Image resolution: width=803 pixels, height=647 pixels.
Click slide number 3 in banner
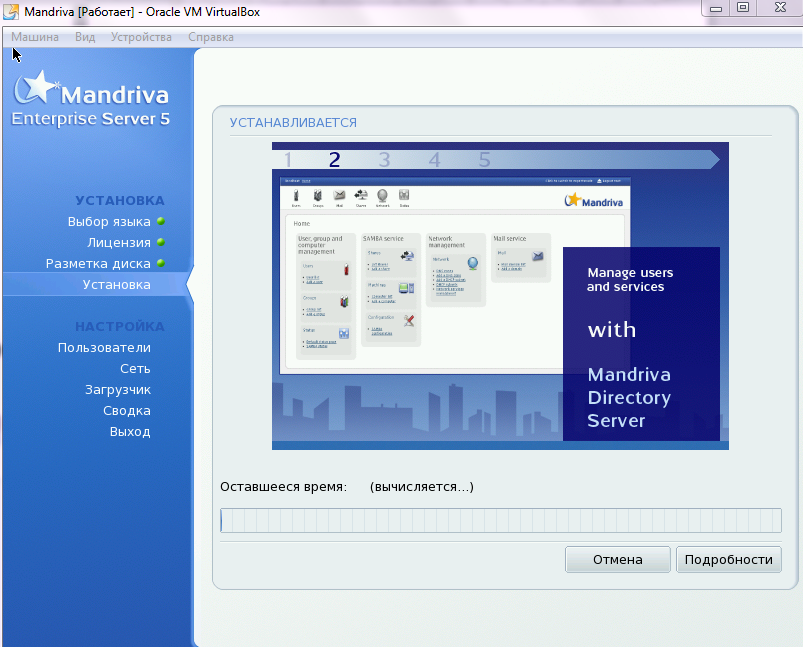384,160
